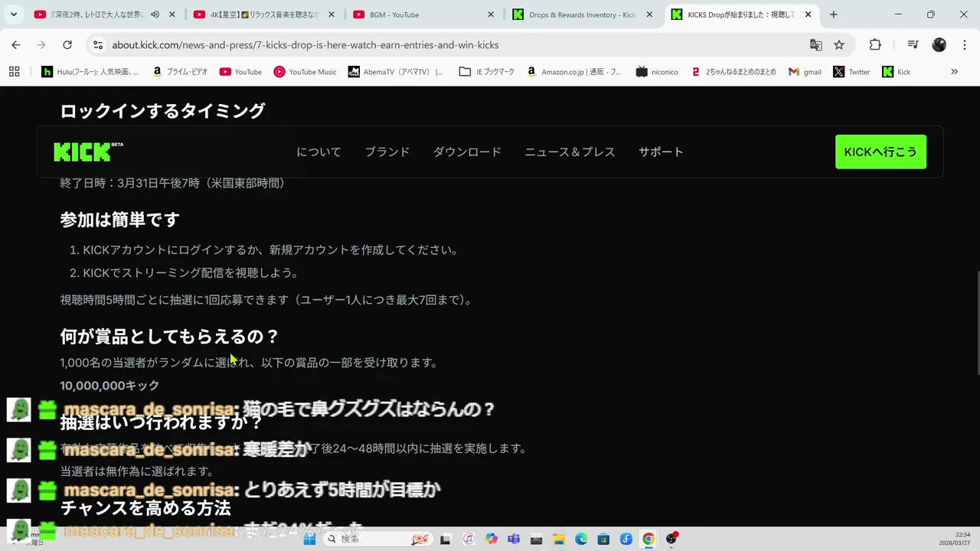View site information icon in address bar
This screenshot has width=980, height=551.
click(x=98, y=45)
